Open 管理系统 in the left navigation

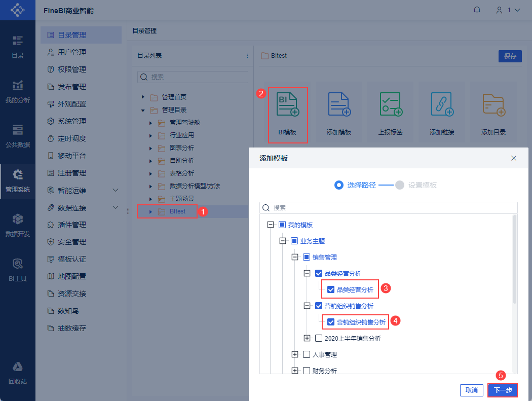18,181
